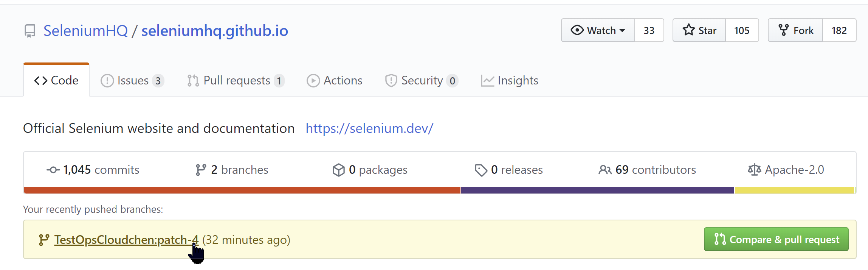Viewport: 868px width, 270px height.
Task: Click the contributors people icon
Action: coord(604,170)
